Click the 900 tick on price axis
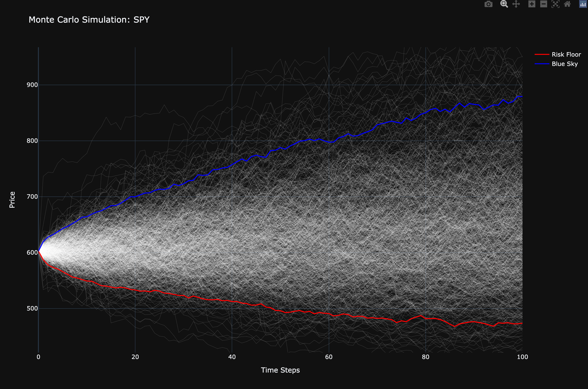588x389 pixels. coord(32,85)
